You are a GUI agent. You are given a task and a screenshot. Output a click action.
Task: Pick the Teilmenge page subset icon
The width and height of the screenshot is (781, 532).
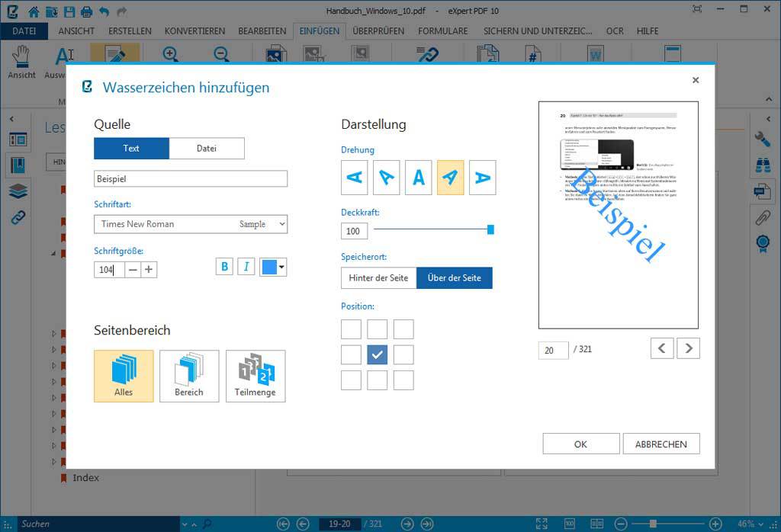click(256, 375)
